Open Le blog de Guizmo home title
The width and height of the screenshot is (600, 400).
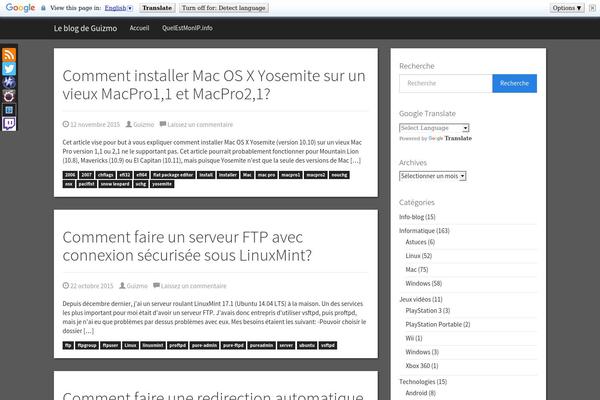pos(85,28)
